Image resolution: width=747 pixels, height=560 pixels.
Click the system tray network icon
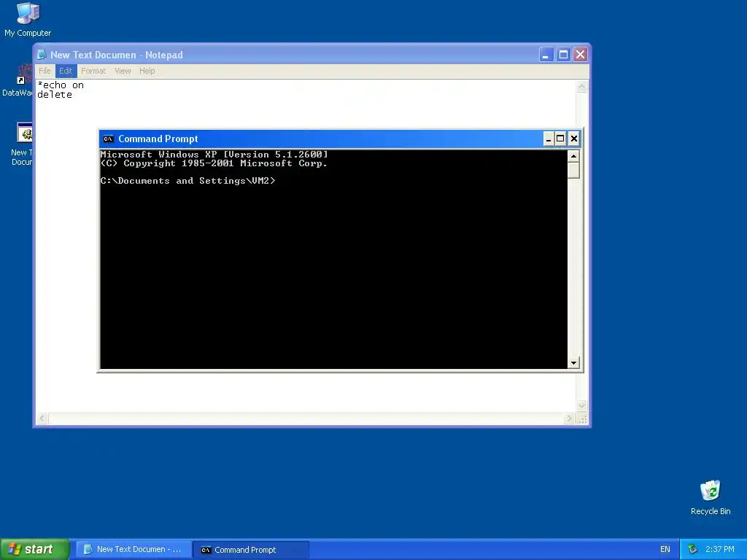692,549
